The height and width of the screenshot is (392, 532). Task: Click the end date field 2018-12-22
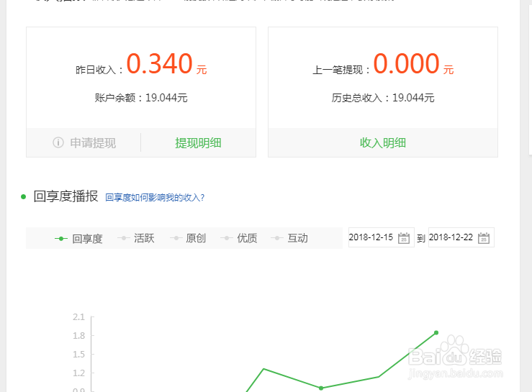click(x=461, y=237)
